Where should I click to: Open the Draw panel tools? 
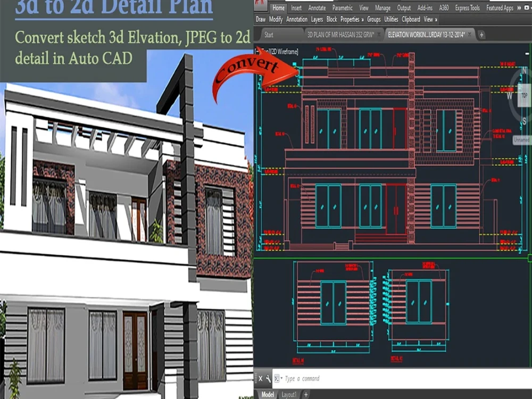261,19
